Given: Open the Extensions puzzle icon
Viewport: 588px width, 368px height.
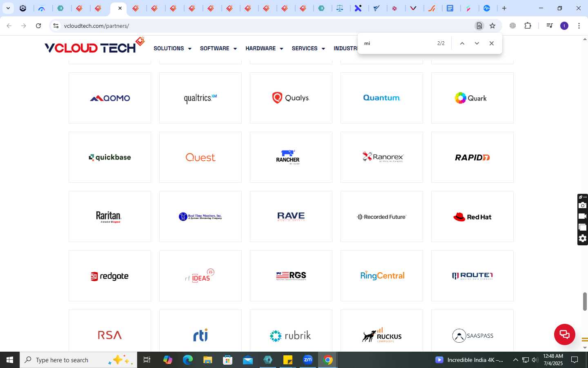Looking at the screenshot, I should point(528,26).
